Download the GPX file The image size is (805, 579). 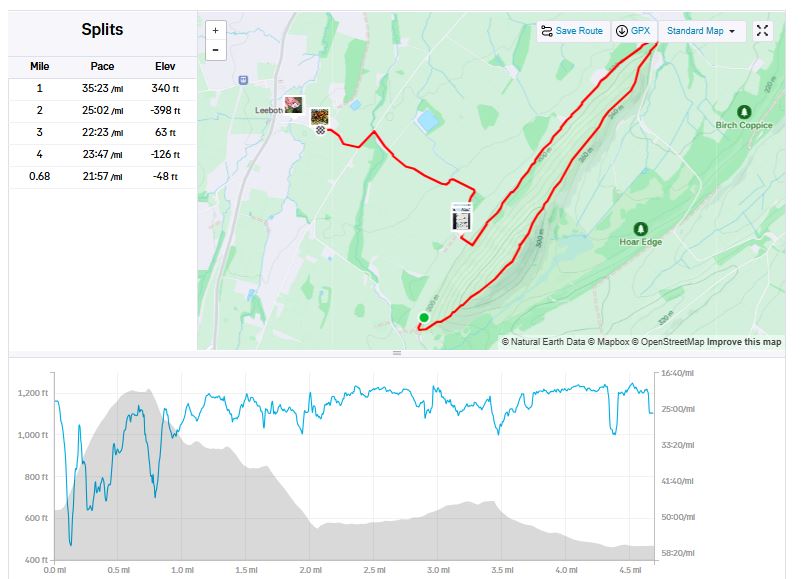pyautogui.click(x=633, y=31)
